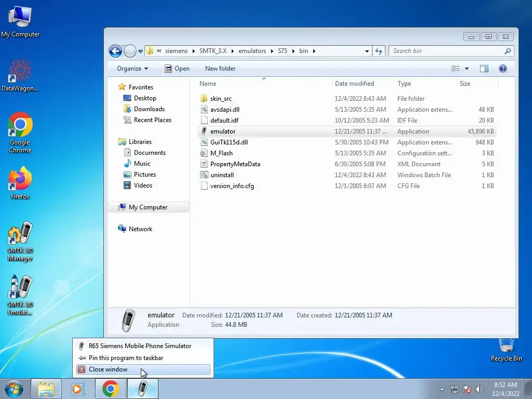This screenshot has width=532, height=399.
Task: Open Explorer help icon
Action: (503, 69)
